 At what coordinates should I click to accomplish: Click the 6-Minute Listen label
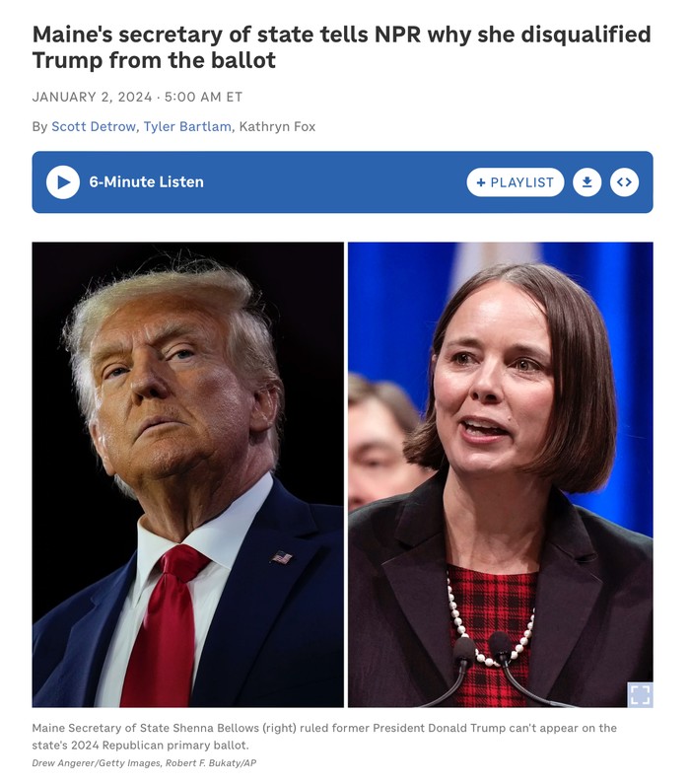pyautogui.click(x=147, y=182)
